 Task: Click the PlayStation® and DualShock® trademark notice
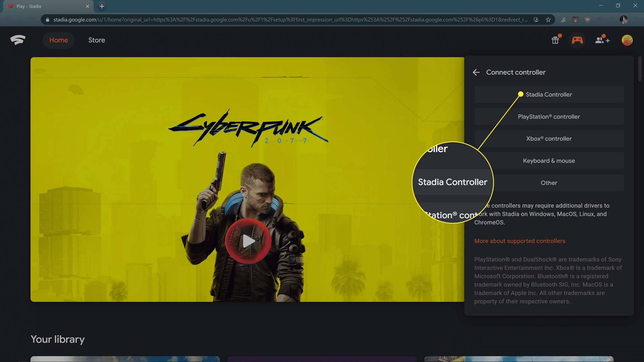(x=548, y=280)
